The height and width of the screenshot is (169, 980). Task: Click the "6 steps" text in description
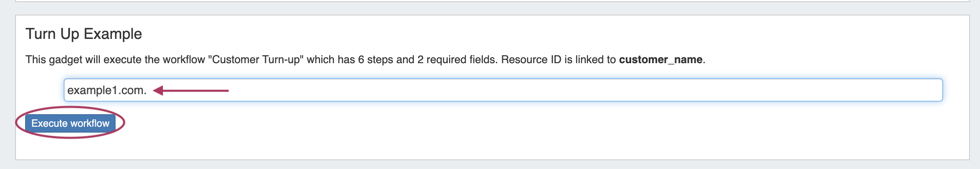pyautogui.click(x=375, y=59)
